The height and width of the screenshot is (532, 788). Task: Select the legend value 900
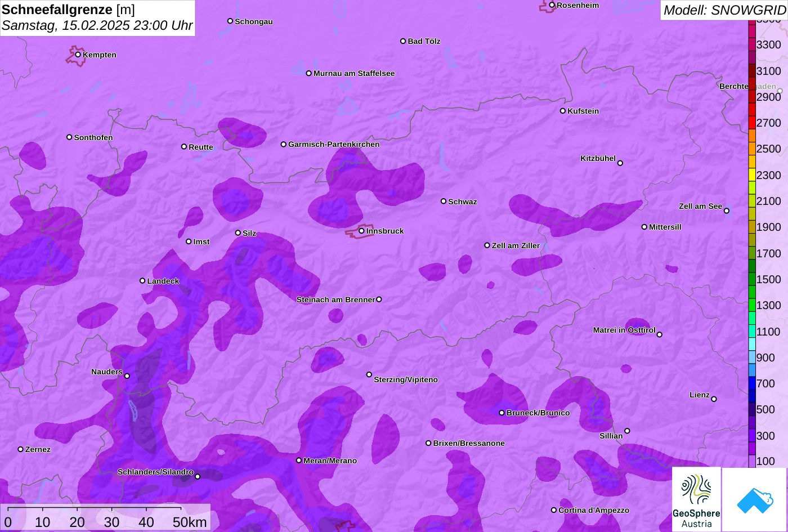click(765, 357)
